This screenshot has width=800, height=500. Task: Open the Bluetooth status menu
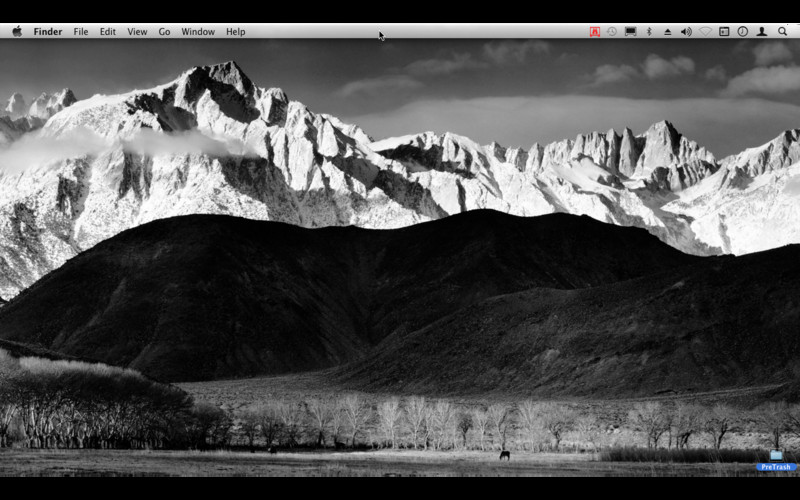click(649, 32)
